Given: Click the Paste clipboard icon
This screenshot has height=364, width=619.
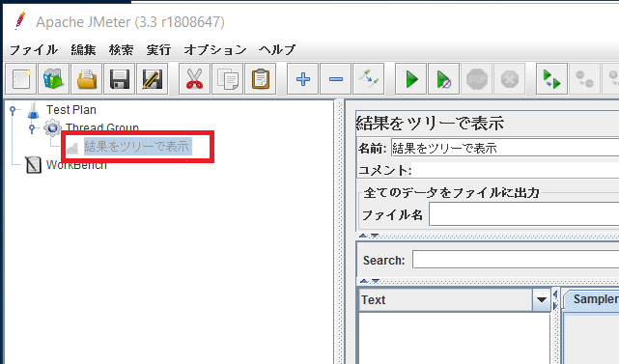Looking at the screenshot, I should point(260,79).
